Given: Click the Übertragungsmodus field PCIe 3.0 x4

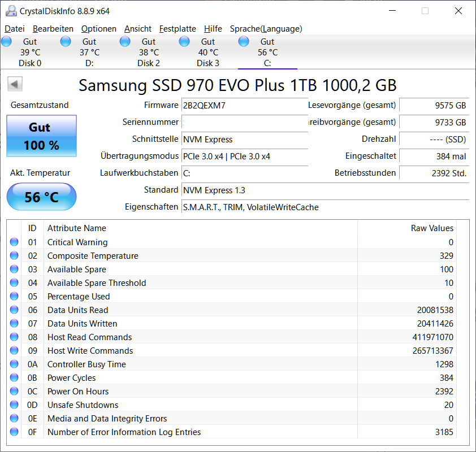Looking at the screenshot, I should [x=245, y=157].
